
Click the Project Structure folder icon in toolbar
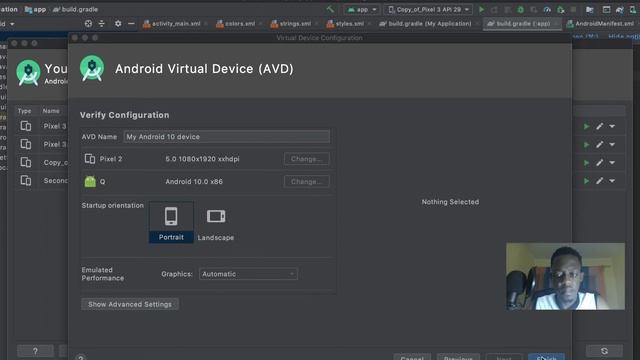point(589,9)
